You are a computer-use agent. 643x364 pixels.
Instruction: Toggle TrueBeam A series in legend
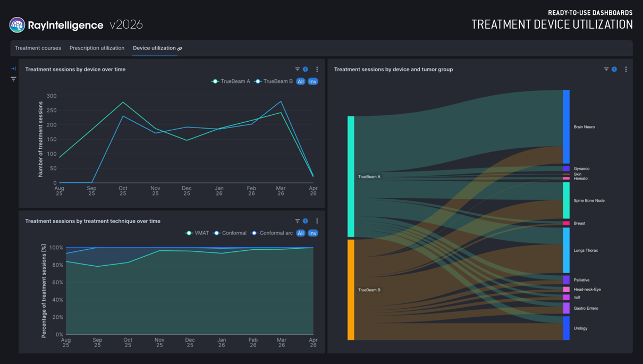pos(231,81)
